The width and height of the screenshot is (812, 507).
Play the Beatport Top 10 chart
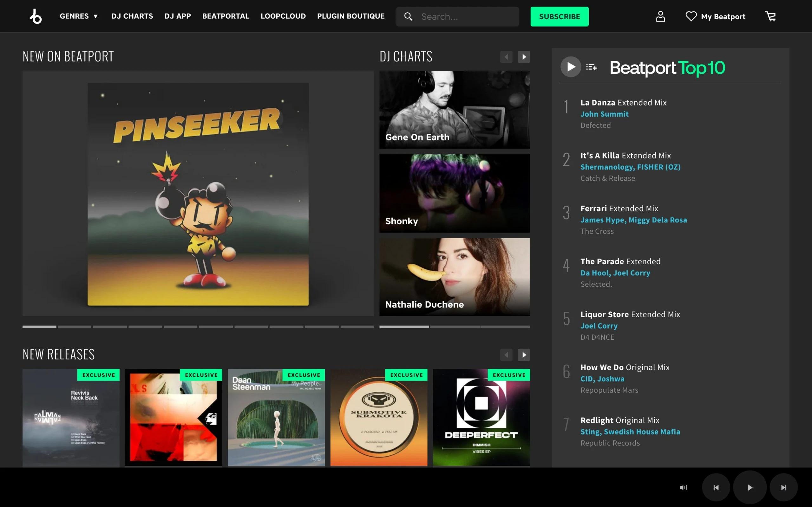pyautogui.click(x=570, y=67)
